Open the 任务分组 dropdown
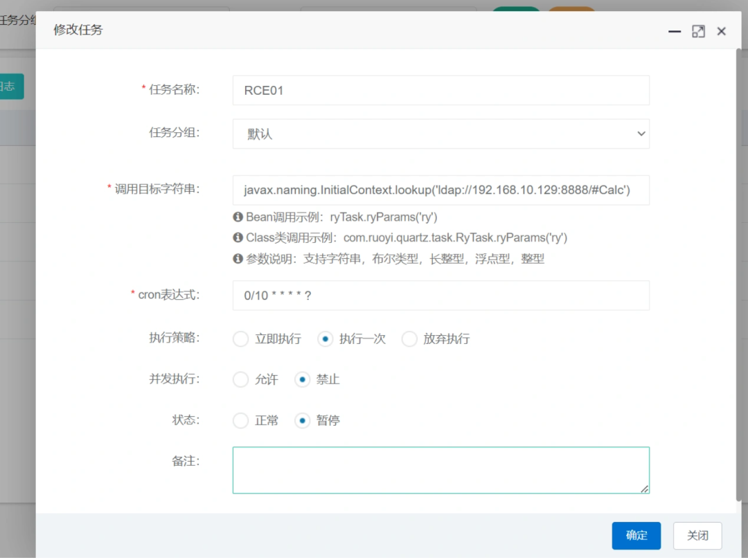Viewport: 748px width, 560px height. pyautogui.click(x=440, y=134)
